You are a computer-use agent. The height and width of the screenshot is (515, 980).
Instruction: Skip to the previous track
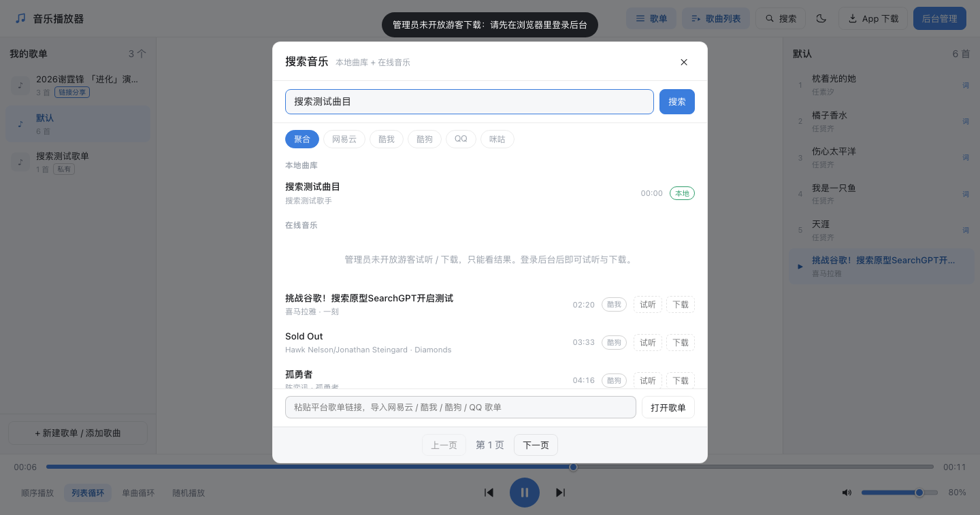coord(489,493)
